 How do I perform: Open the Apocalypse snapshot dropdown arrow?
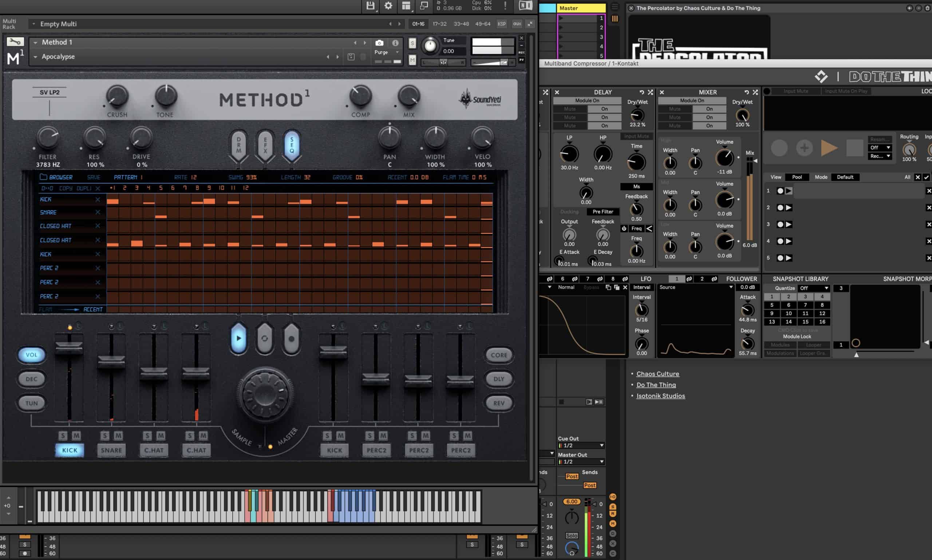pyautogui.click(x=35, y=57)
